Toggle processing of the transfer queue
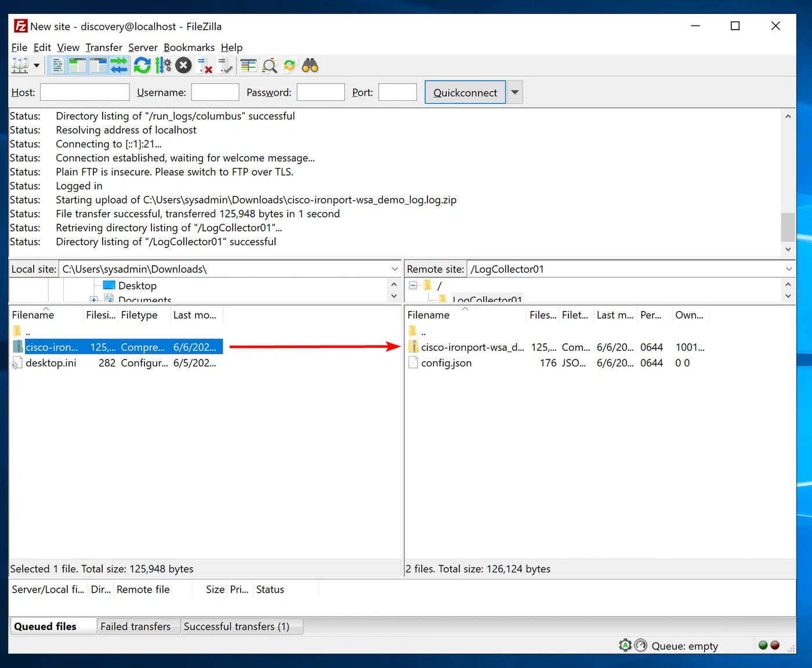Image resolution: width=812 pixels, height=668 pixels. pos(163,66)
